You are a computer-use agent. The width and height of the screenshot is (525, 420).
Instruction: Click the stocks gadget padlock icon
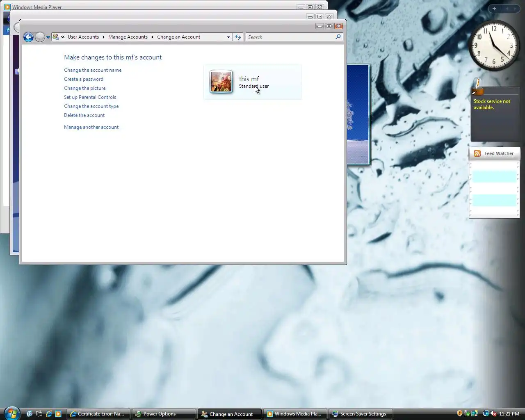pyautogui.click(x=477, y=87)
